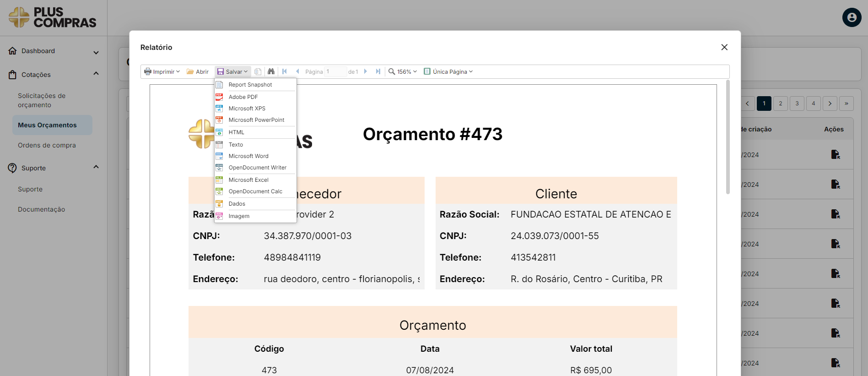Choose Microsoft Excel export option

pos(248,180)
